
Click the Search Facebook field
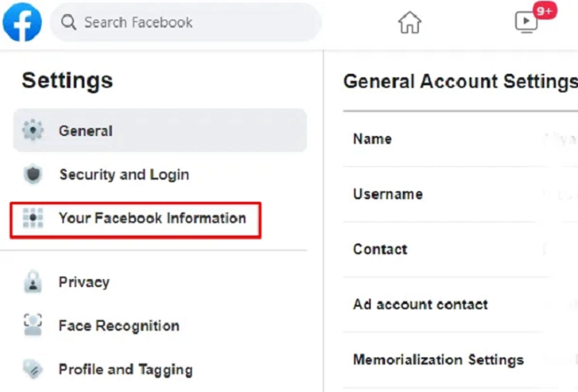tap(185, 22)
